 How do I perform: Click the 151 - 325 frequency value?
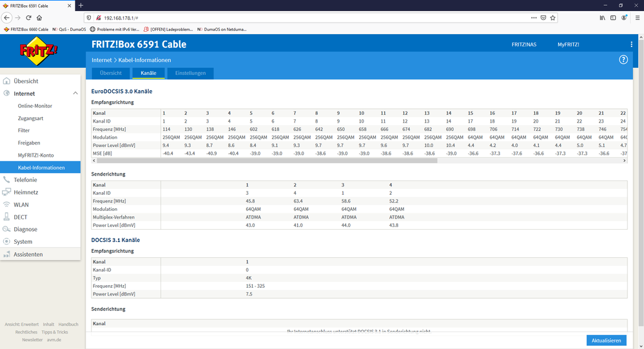[255, 286]
